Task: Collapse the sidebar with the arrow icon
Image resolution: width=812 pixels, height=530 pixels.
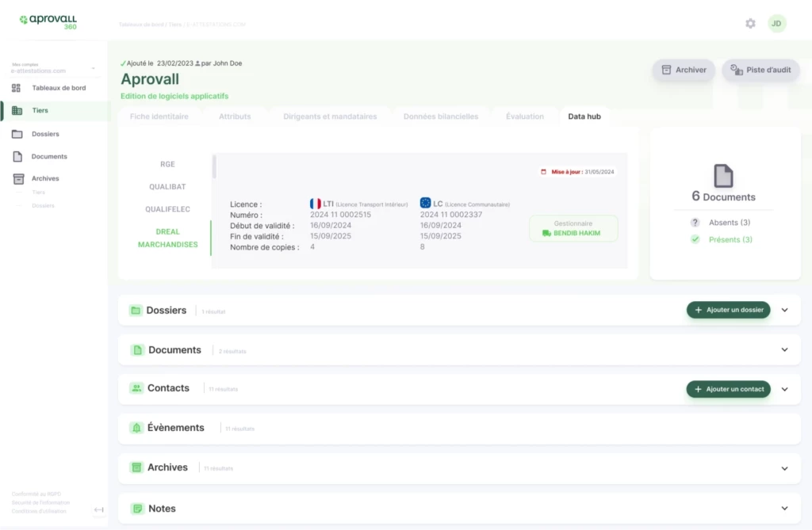Action: [x=98, y=510]
